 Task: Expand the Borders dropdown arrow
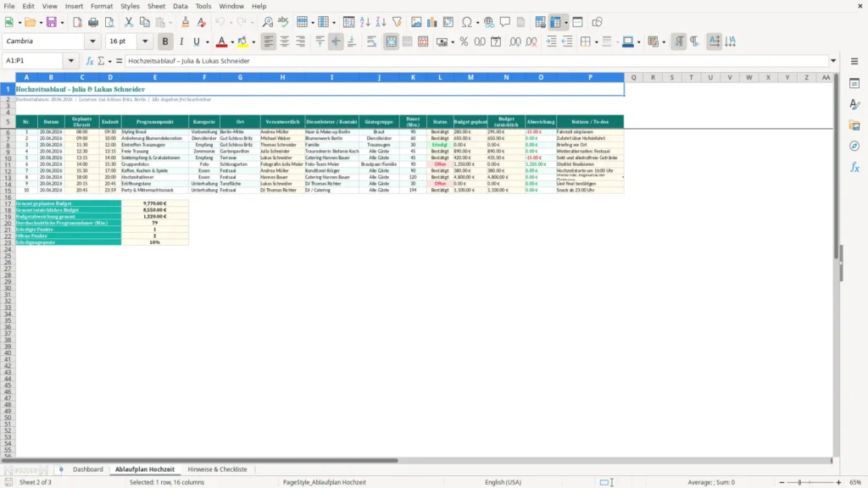[596, 42]
